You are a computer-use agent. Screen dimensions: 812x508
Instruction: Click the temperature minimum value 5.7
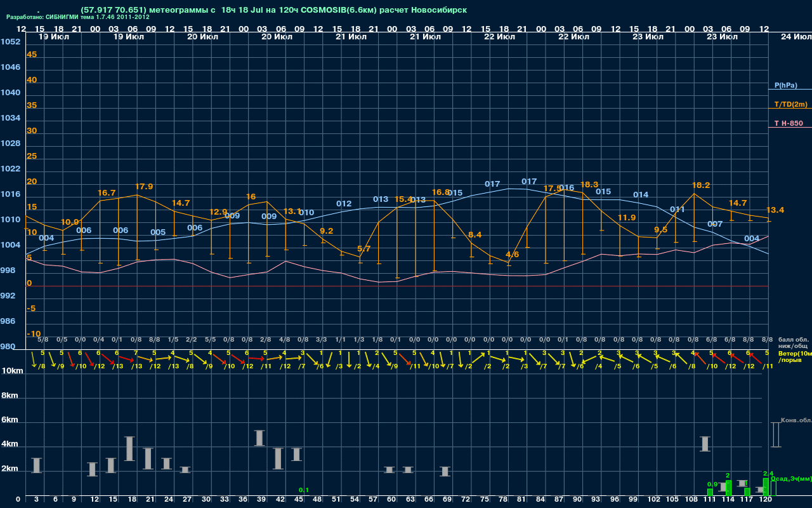(x=363, y=249)
